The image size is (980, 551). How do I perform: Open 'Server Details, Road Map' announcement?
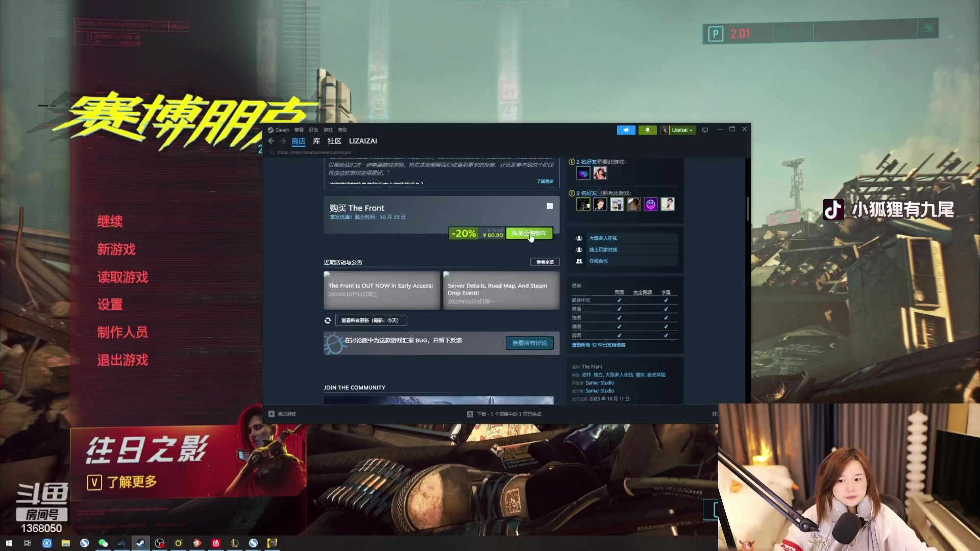pyautogui.click(x=501, y=290)
